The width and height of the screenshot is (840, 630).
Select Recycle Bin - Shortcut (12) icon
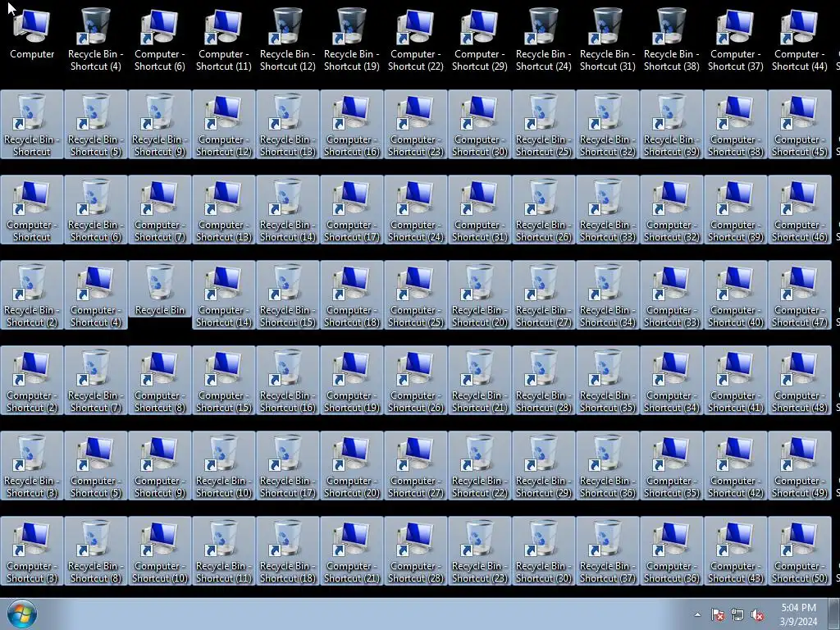click(288, 39)
